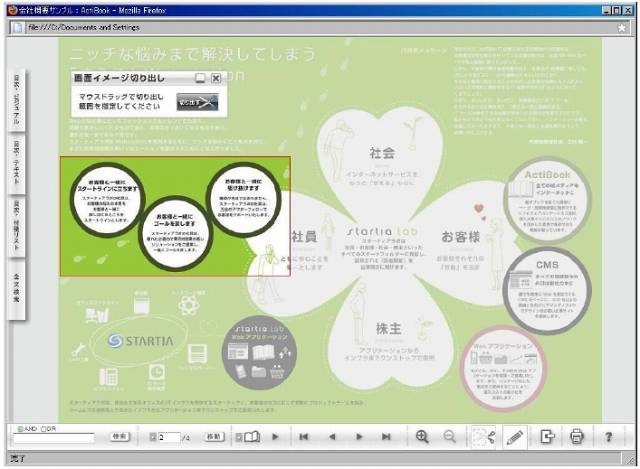This screenshot has height=469, width=640.
Task: Close the 画面イメージ切り出し dialog
Action: tap(216, 78)
